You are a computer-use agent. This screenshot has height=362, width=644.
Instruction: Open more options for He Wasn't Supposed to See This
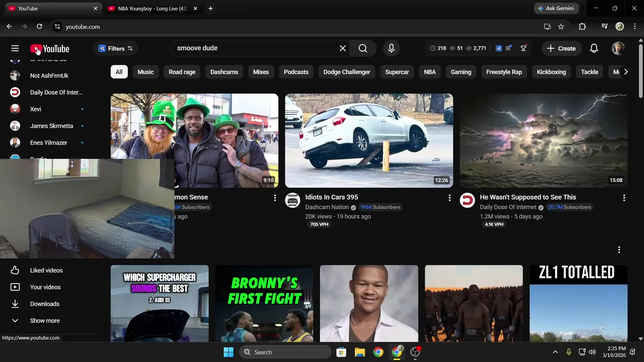[624, 198]
